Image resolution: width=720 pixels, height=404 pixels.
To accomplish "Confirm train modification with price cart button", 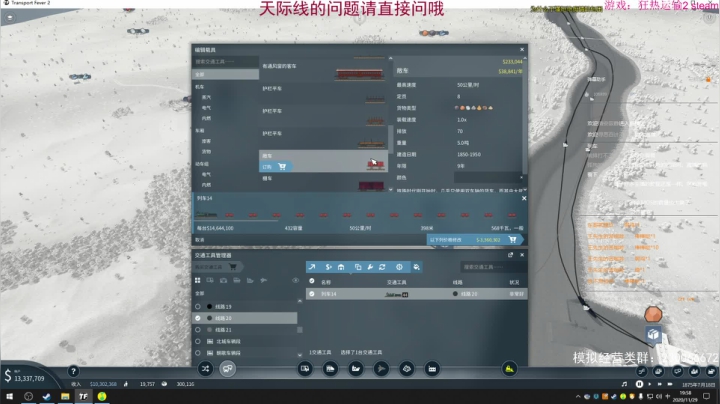I will point(474,240).
